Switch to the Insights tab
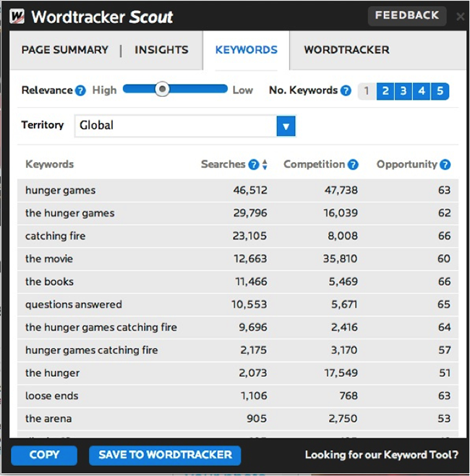 click(161, 50)
